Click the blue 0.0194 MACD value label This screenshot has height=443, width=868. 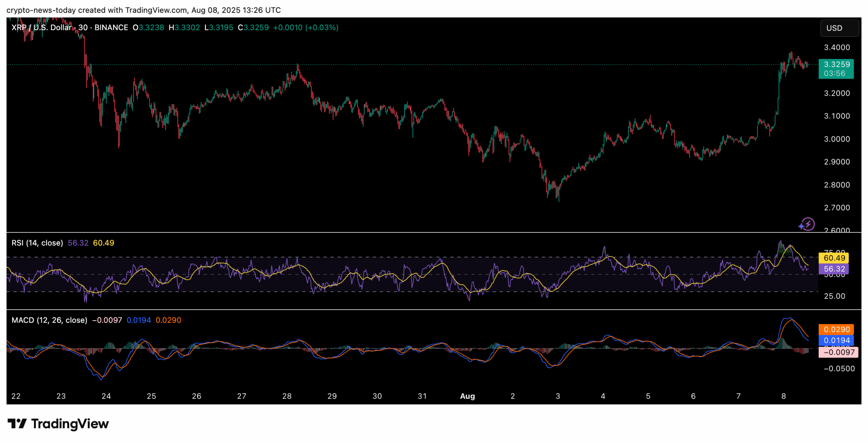coord(836,341)
